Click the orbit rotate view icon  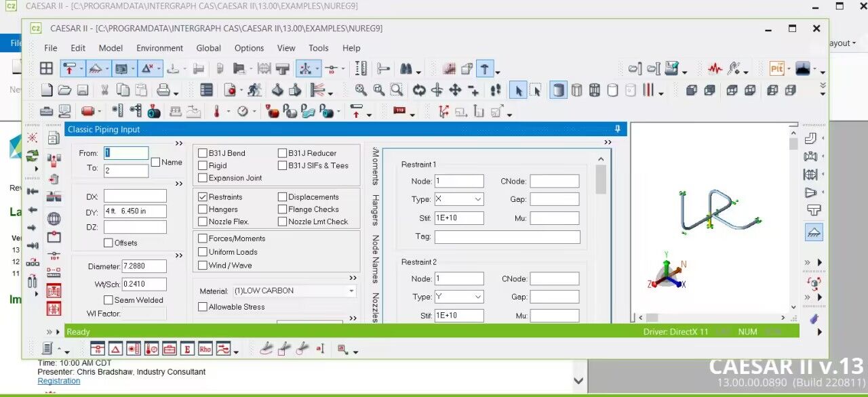[420, 90]
